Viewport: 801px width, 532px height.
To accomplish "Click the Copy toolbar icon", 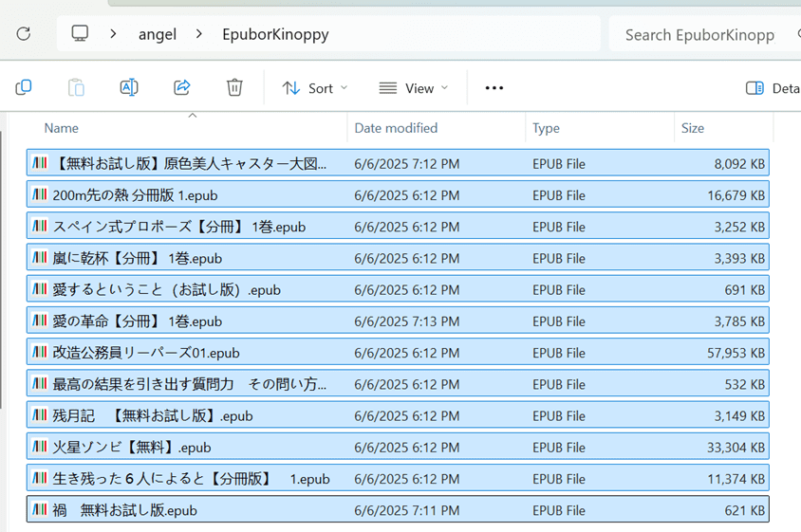I will (x=24, y=88).
